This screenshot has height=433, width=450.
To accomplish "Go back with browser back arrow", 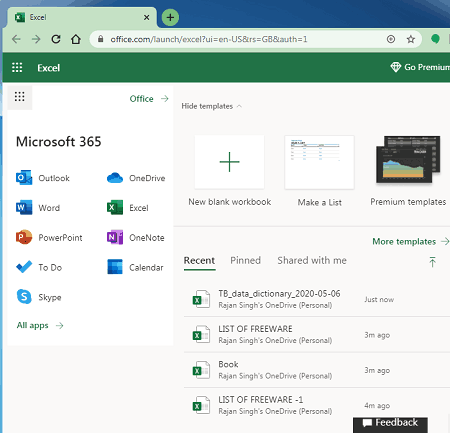I will [x=16, y=39].
